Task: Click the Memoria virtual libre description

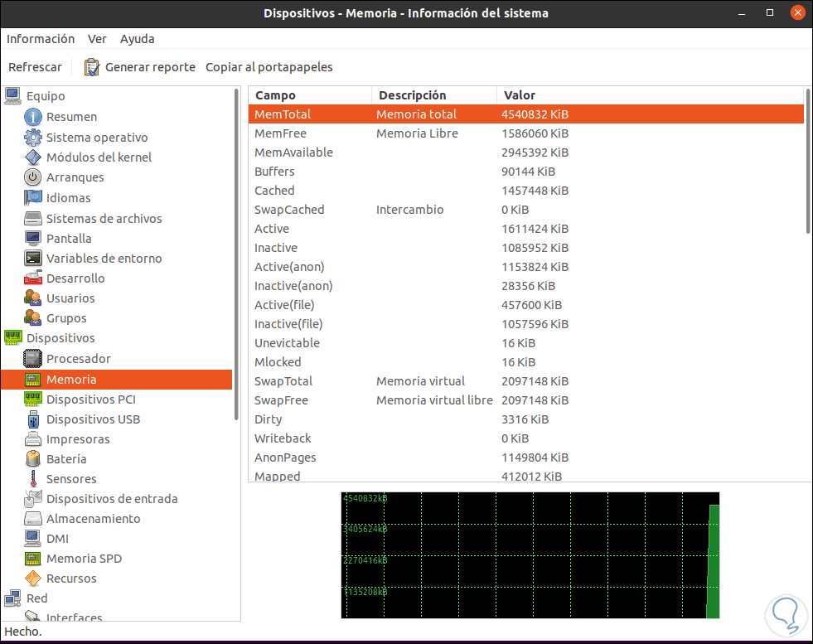Action: [434, 400]
